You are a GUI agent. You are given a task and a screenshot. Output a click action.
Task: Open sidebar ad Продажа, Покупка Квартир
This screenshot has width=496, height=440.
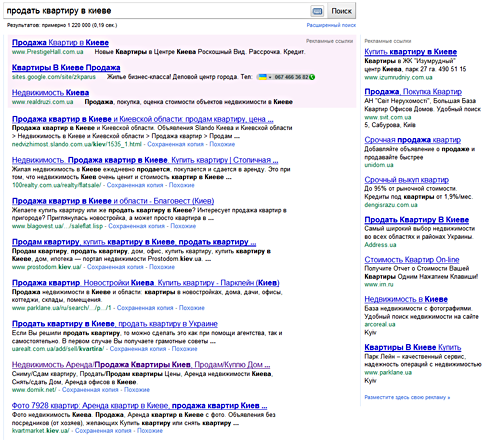pyautogui.click(x=413, y=91)
